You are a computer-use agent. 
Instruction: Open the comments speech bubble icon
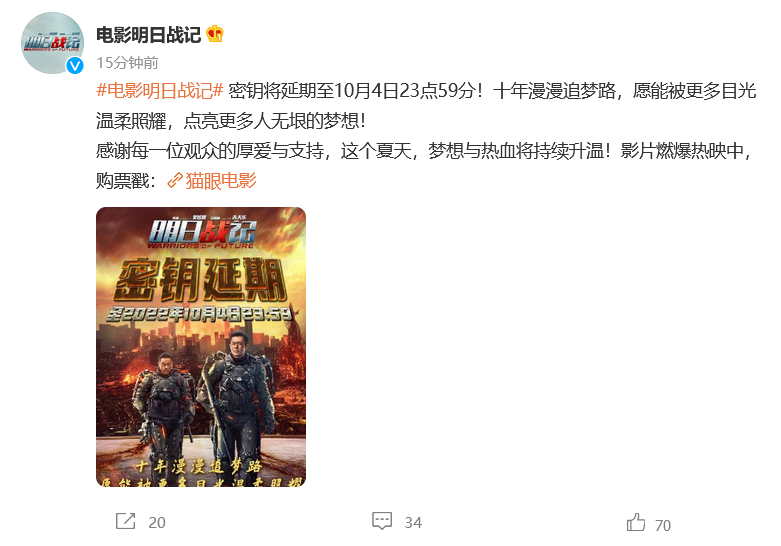382,521
